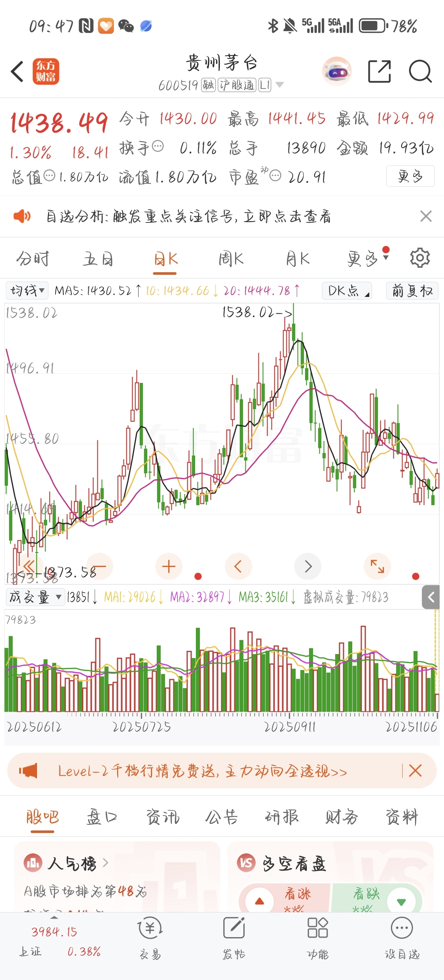
Task: Tap the 20250725 date label
Action: (141, 727)
